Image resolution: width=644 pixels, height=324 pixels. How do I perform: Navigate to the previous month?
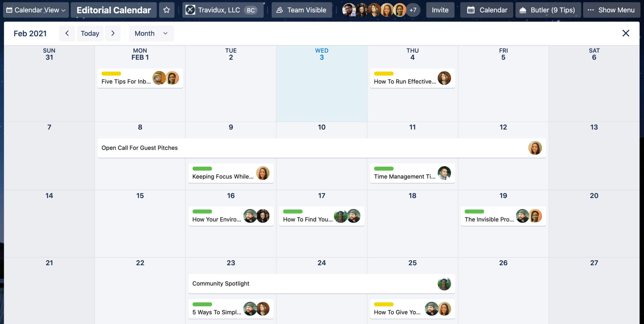coord(67,33)
